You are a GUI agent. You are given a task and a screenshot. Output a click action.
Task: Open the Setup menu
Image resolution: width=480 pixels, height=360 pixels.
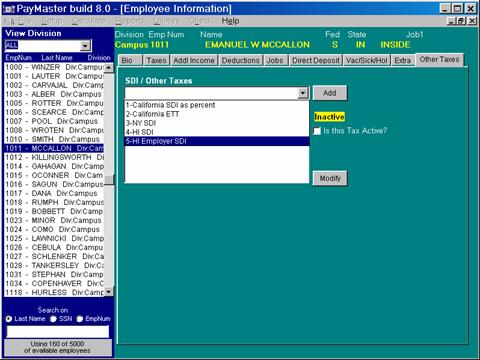pos(52,21)
